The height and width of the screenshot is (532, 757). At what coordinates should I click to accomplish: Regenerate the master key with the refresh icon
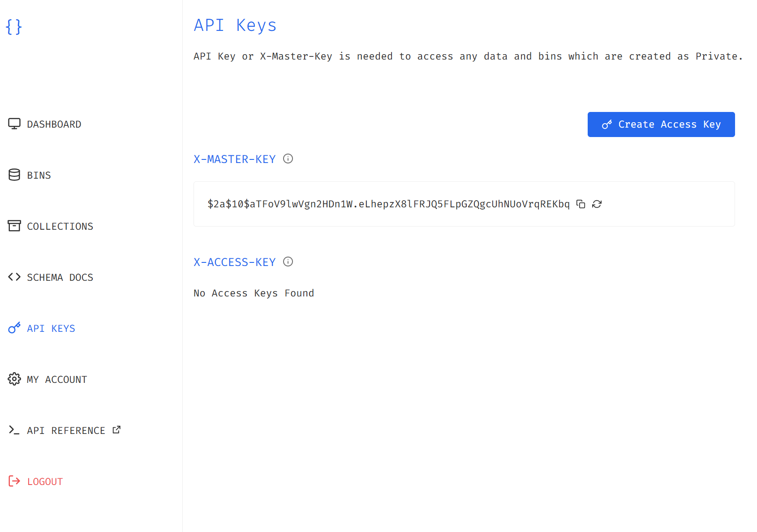[x=597, y=204]
